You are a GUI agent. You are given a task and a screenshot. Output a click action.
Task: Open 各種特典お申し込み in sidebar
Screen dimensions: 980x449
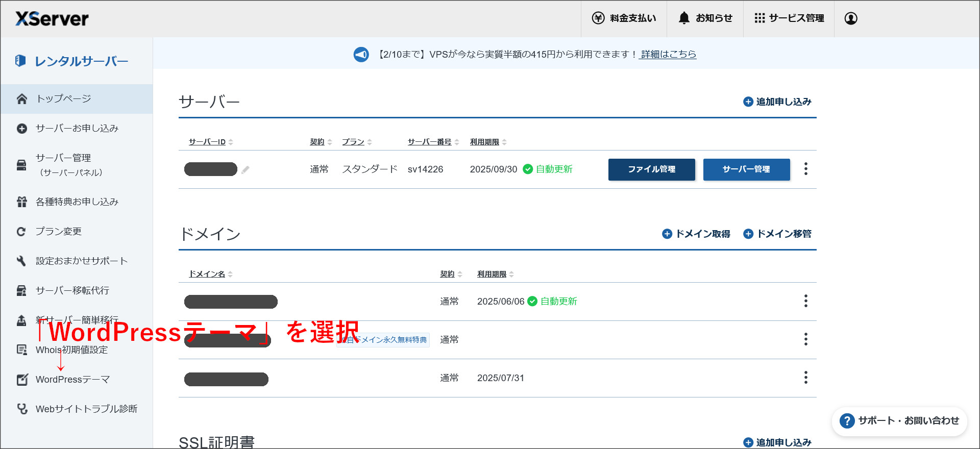point(77,202)
